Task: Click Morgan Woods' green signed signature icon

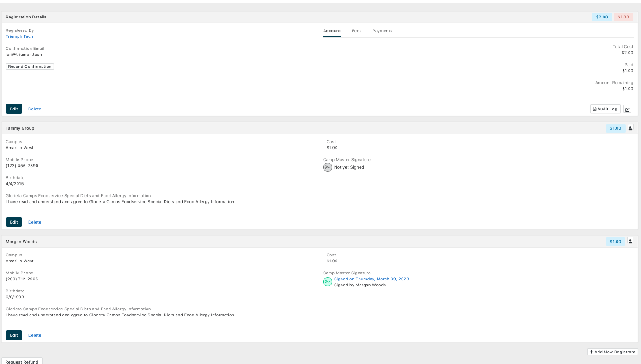Action: pos(328,281)
